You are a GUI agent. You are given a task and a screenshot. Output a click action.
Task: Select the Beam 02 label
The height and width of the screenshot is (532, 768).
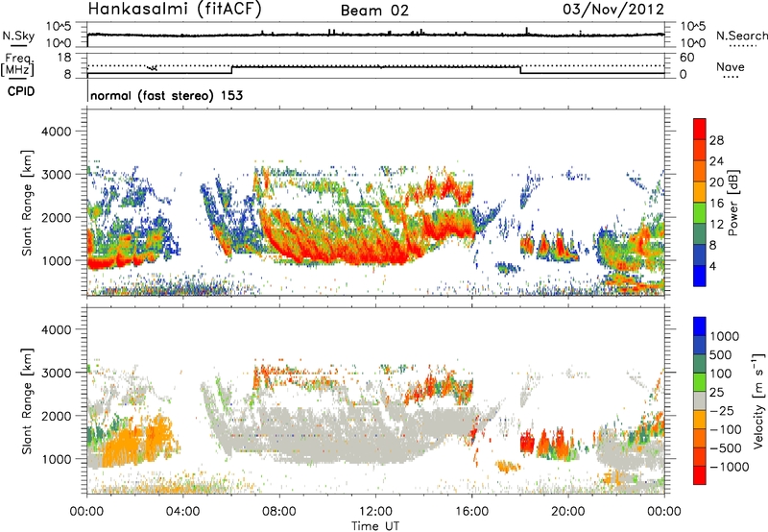click(x=374, y=11)
